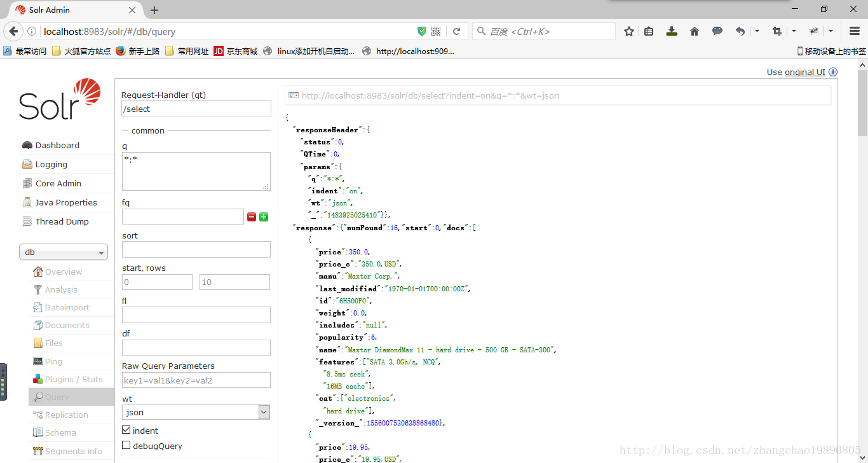
Task: Open 常用网址 bookmarks folder
Action: click(187, 51)
